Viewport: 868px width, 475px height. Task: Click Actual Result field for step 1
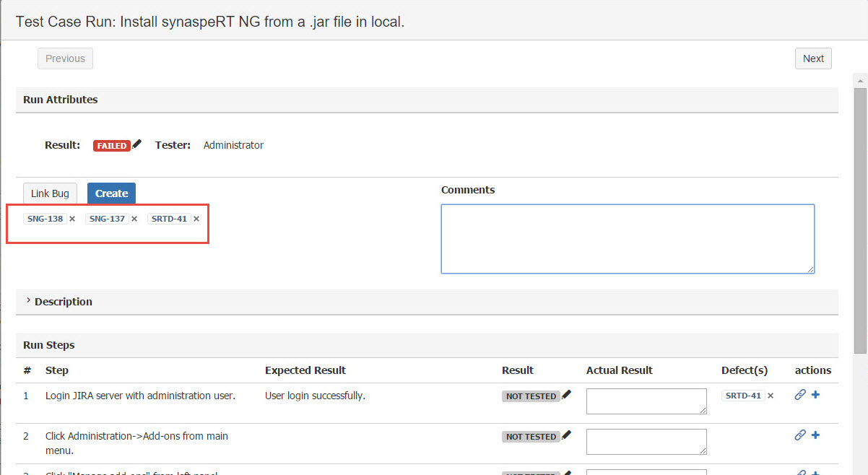coord(646,401)
